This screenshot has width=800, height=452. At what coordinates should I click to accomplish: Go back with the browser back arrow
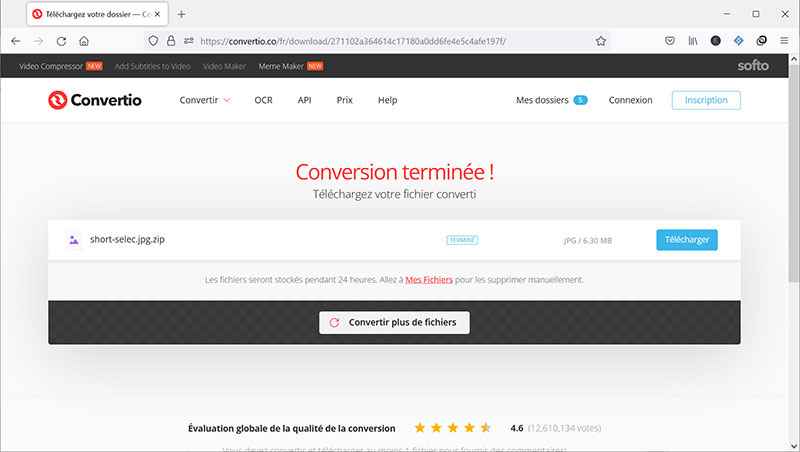coord(16,41)
